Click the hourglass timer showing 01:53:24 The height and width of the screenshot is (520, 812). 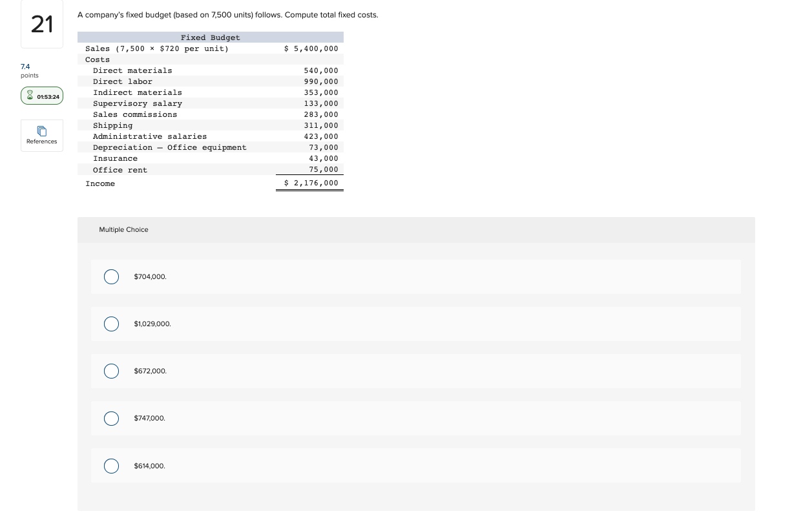coord(42,96)
